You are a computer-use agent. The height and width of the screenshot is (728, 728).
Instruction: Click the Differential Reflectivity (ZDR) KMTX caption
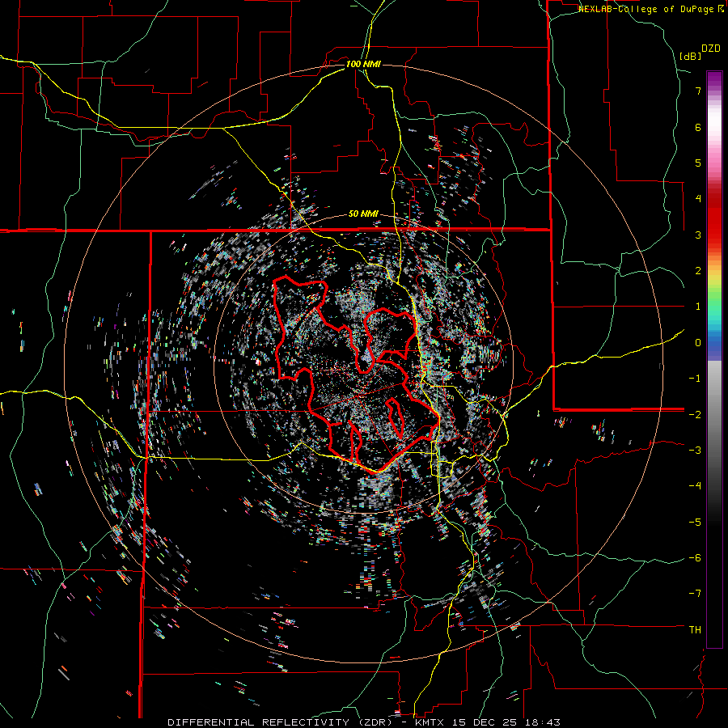pyautogui.click(x=363, y=722)
